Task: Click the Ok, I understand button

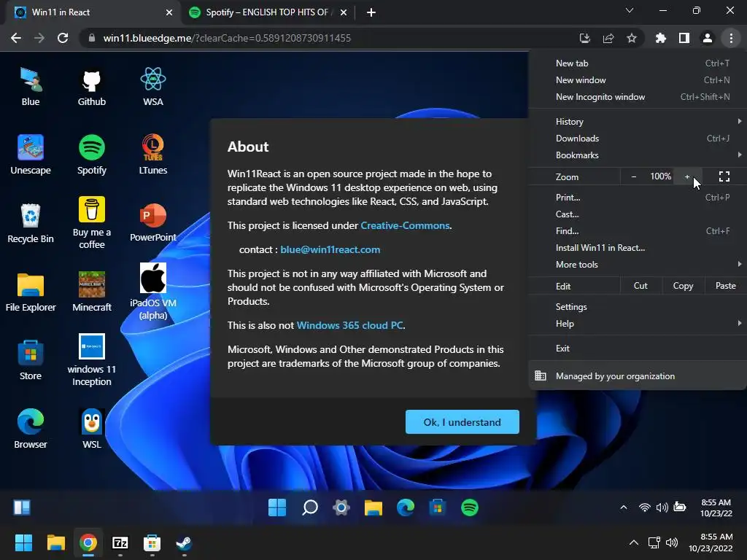Action: point(462,422)
